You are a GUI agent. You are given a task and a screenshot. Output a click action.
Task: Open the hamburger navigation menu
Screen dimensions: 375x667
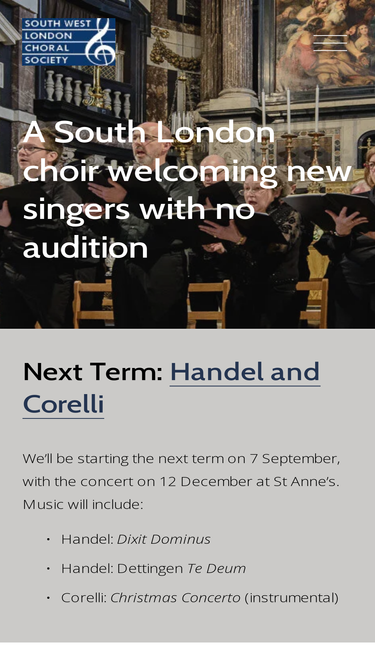pos(330,43)
